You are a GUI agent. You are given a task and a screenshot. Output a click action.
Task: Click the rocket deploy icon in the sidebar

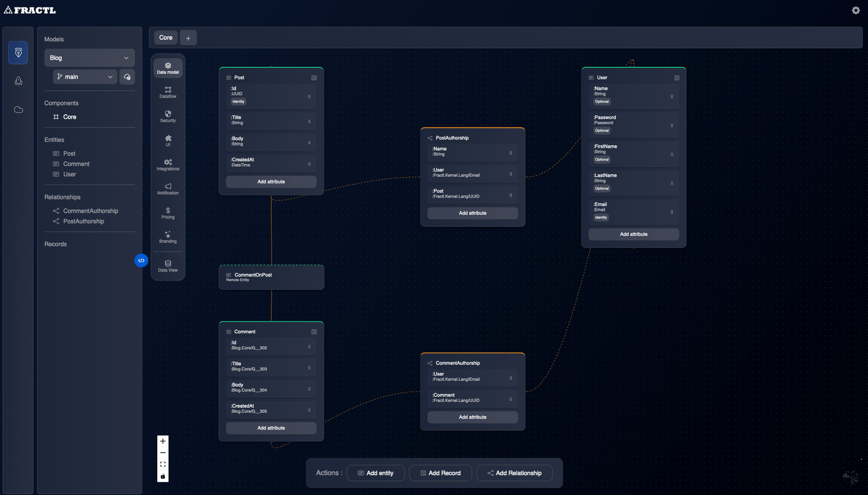18,81
